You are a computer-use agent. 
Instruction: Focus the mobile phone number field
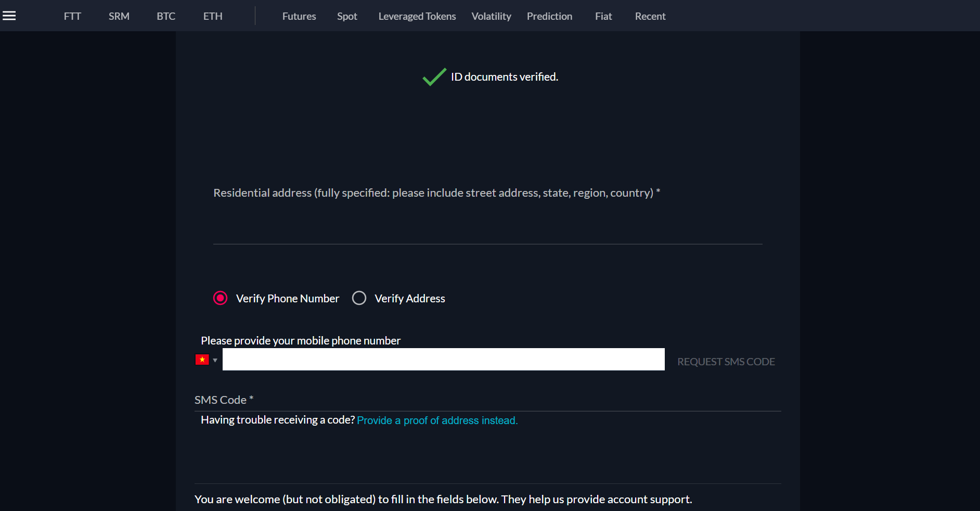[443, 360]
